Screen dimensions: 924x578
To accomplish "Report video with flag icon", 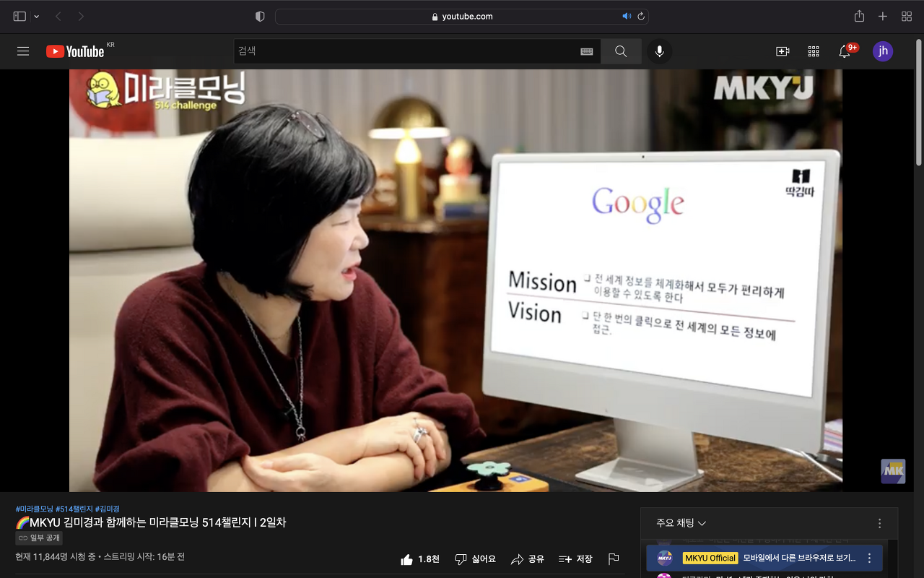I will 614,559.
